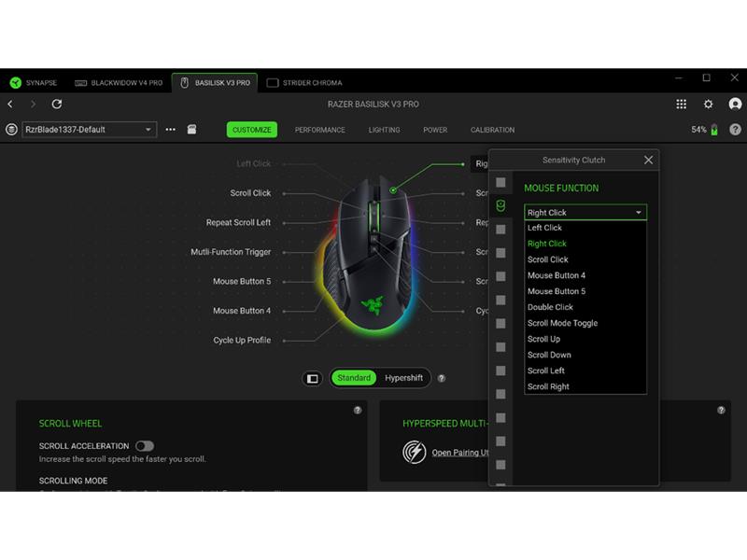Image resolution: width=747 pixels, height=560 pixels.
Task: Open help icon next to battery indicator
Action: 735,130
